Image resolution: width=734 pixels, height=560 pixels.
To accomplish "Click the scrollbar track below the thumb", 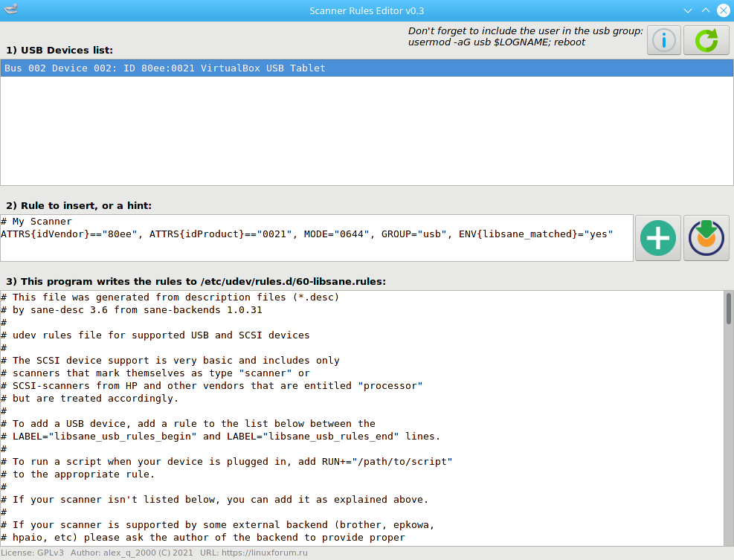I will (729, 446).
